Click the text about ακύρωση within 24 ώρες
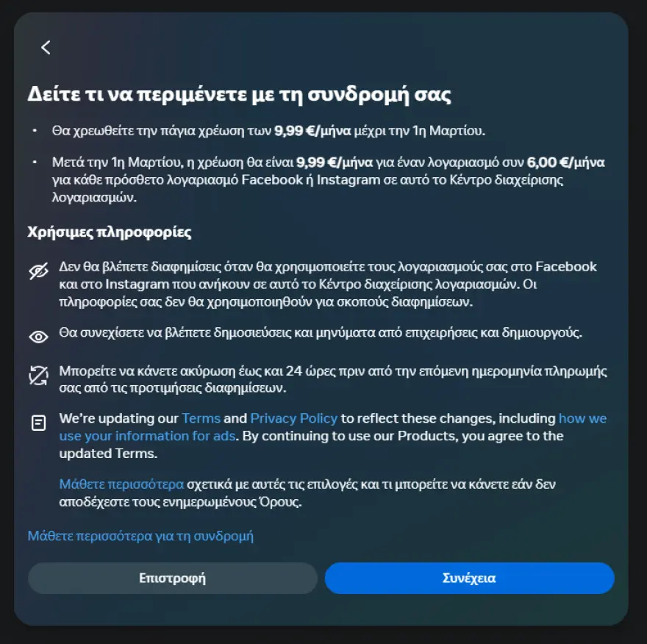Viewport: 647px width, 644px height. pos(333,379)
